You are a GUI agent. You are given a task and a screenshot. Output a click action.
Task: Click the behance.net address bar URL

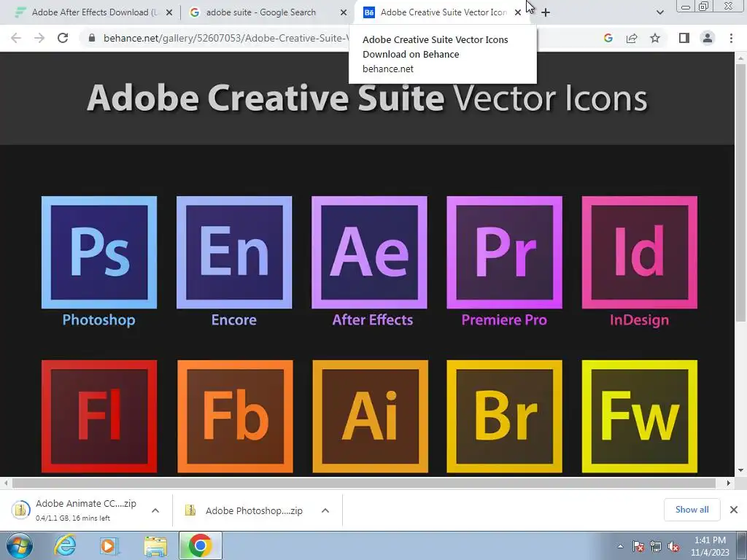coord(226,38)
